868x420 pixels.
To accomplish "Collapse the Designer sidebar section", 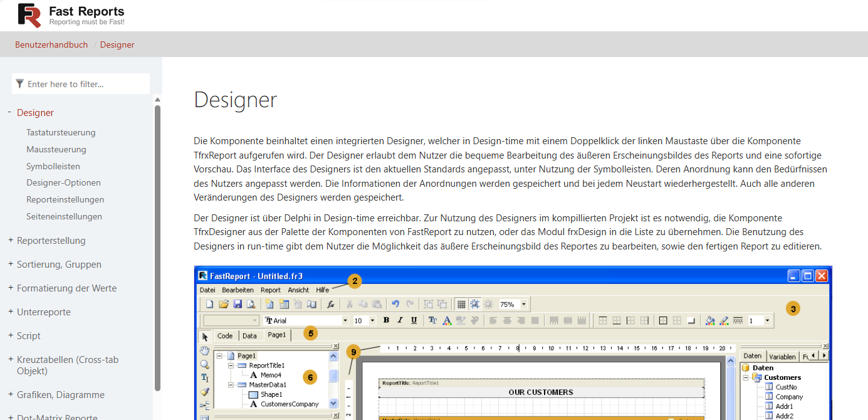I will pos(10,112).
